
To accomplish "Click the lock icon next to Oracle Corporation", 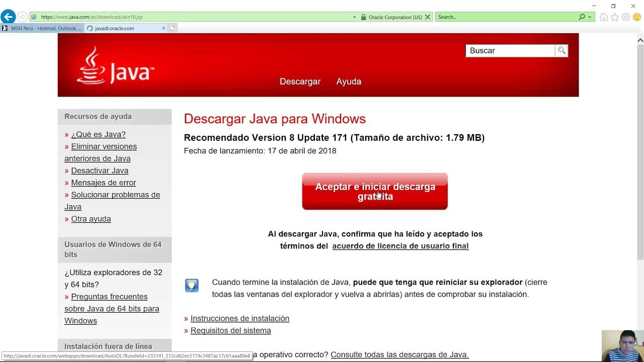I will click(x=363, y=16).
